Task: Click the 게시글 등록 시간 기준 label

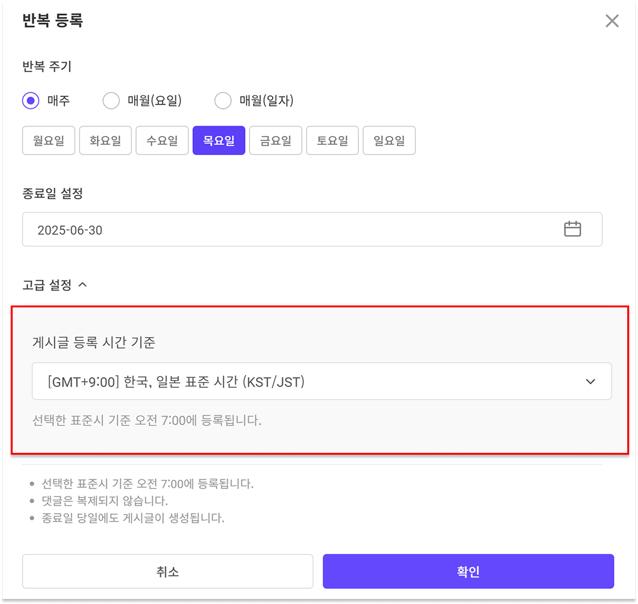Action: click(x=94, y=343)
